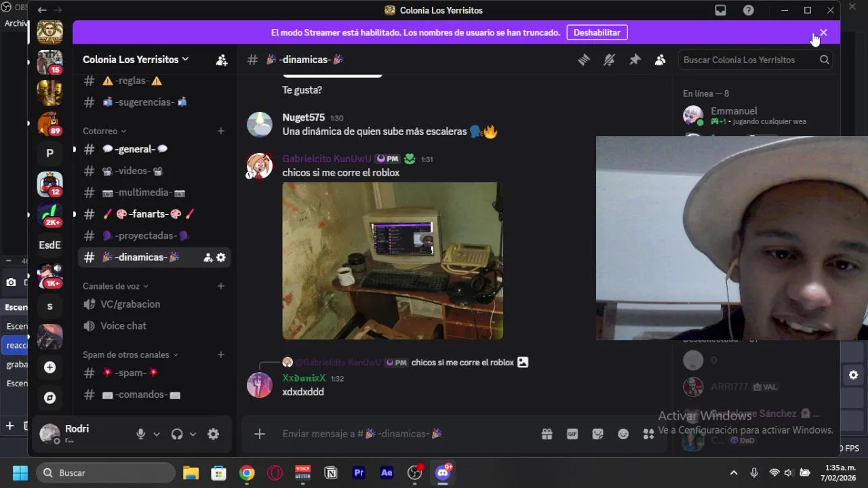Open the EsdE server
Screen dimensions: 868x488
click(x=50, y=245)
